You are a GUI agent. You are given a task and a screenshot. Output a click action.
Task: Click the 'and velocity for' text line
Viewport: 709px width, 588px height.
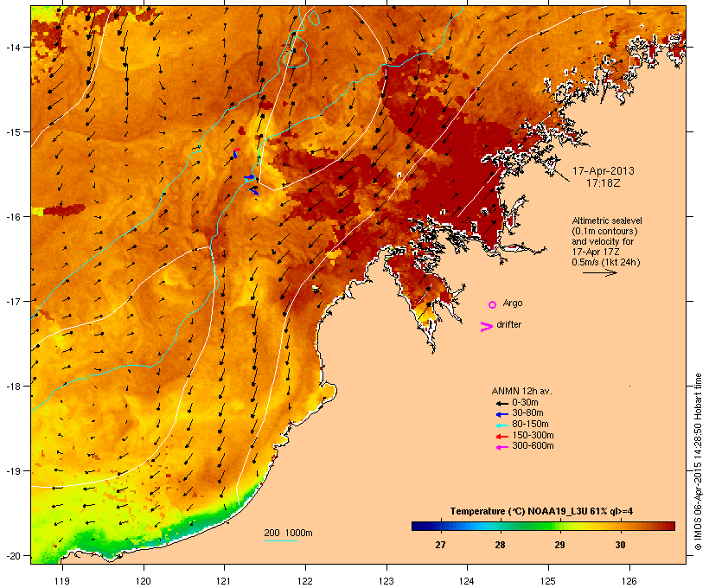coord(603,241)
